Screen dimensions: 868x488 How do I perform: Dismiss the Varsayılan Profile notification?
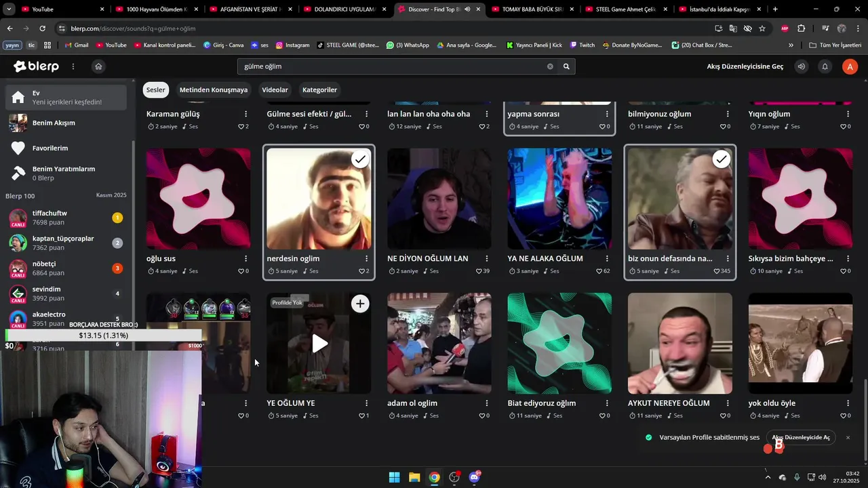tap(848, 438)
